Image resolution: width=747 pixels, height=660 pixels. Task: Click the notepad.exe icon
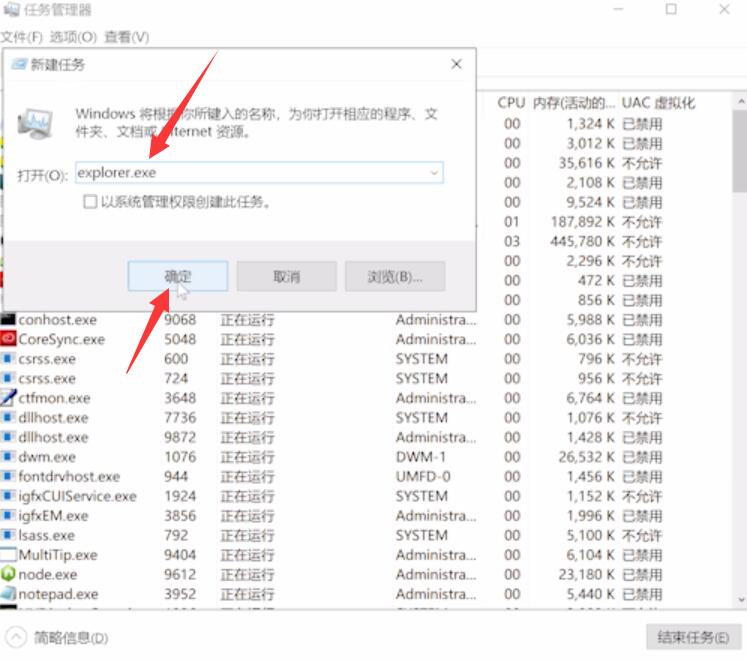[x=8, y=594]
